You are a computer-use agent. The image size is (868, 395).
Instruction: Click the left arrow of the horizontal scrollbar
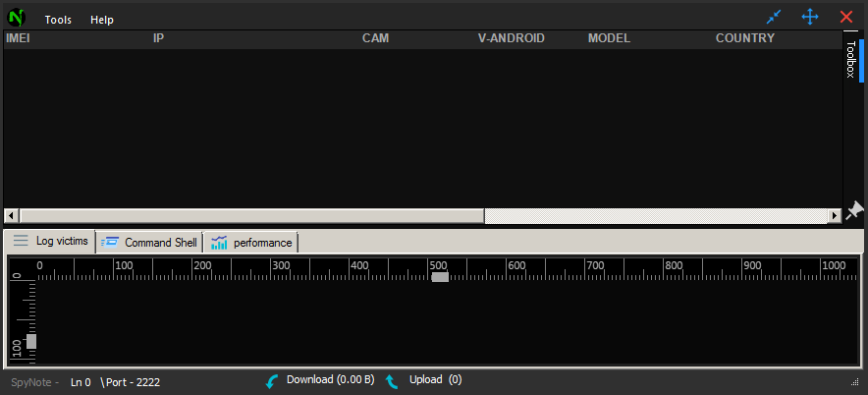point(12,215)
